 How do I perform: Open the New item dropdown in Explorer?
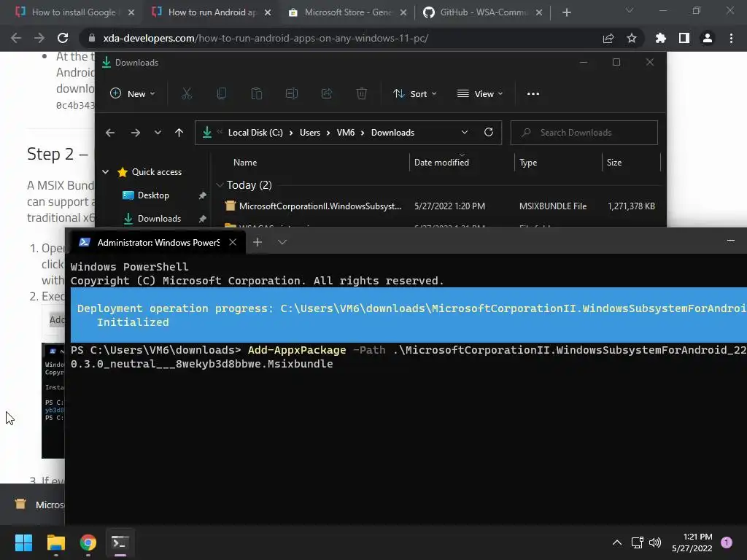[133, 94]
